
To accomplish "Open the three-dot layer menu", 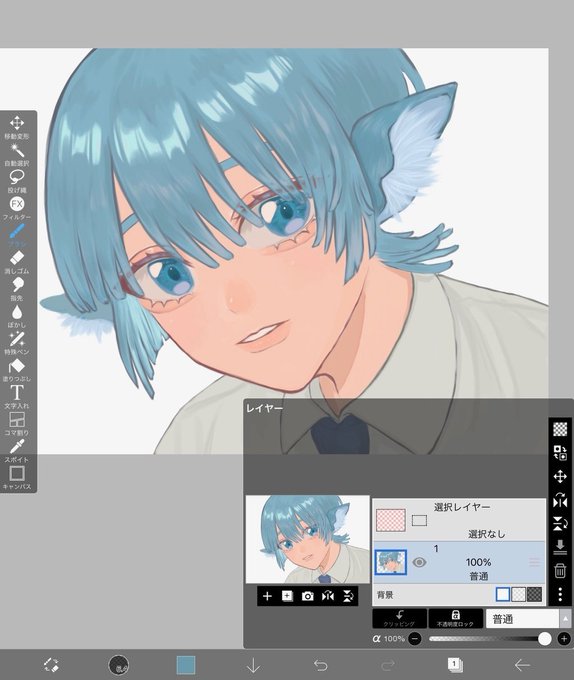I will click(x=560, y=594).
